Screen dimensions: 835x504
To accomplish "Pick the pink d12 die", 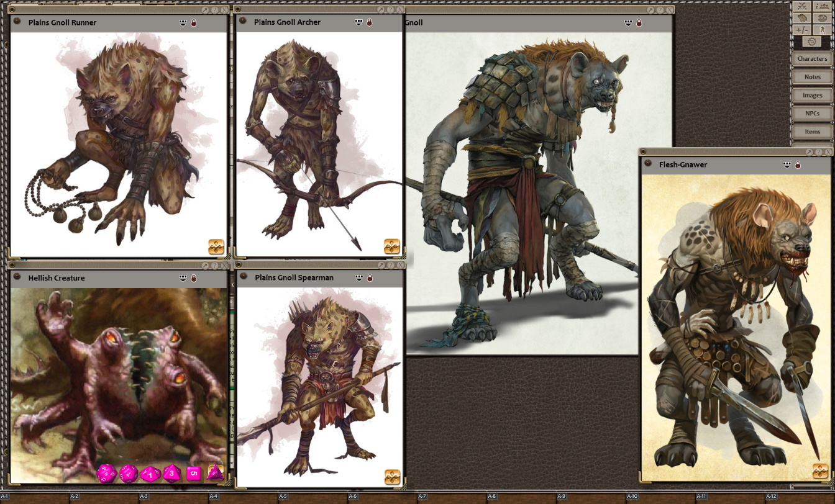I will tap(129, 474).
